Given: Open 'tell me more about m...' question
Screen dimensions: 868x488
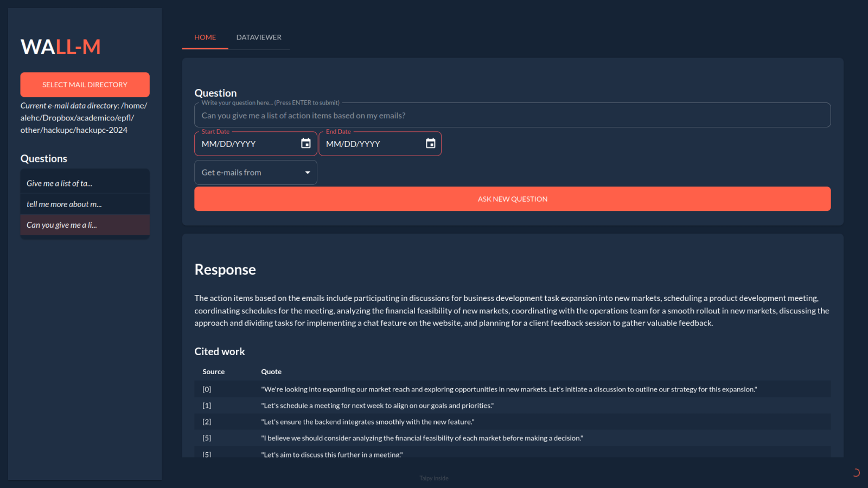Looking at the screenshot, I should (85, 204).
